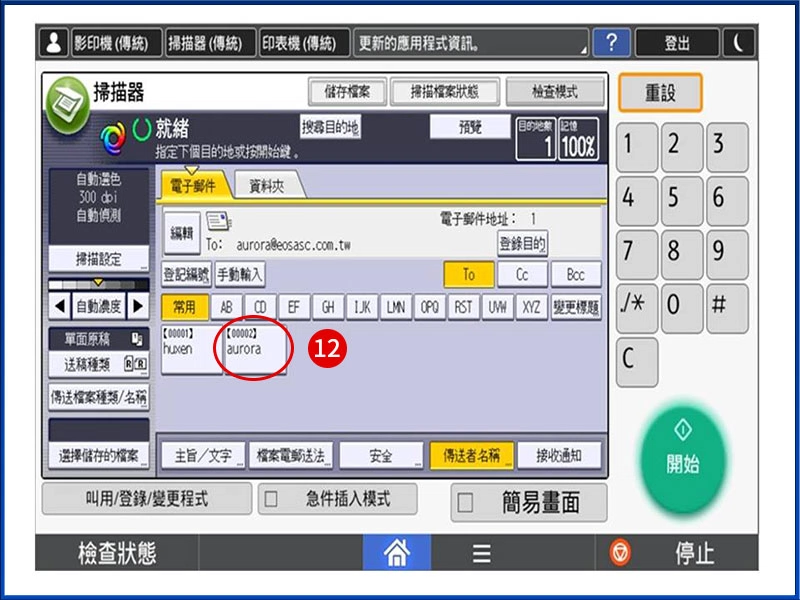Click the 預覽 (Preview) button

[470, 127]
